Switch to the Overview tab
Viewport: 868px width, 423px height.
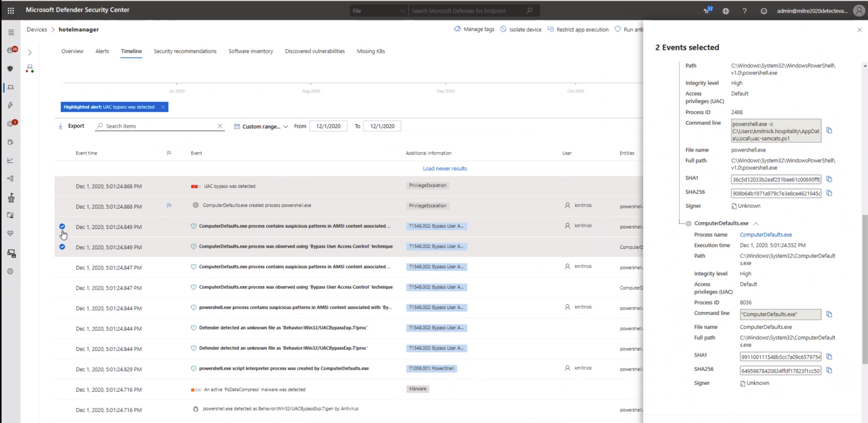tap(72, 51)
